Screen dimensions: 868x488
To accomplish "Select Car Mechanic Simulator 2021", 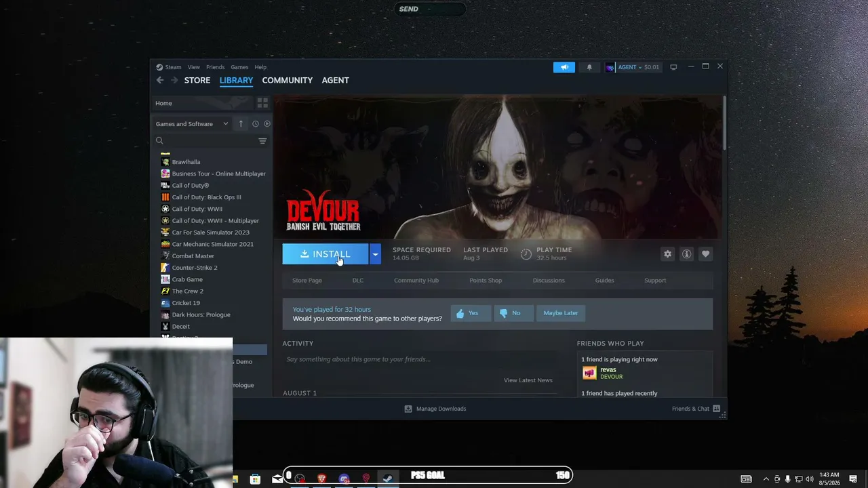I will 212,244.
